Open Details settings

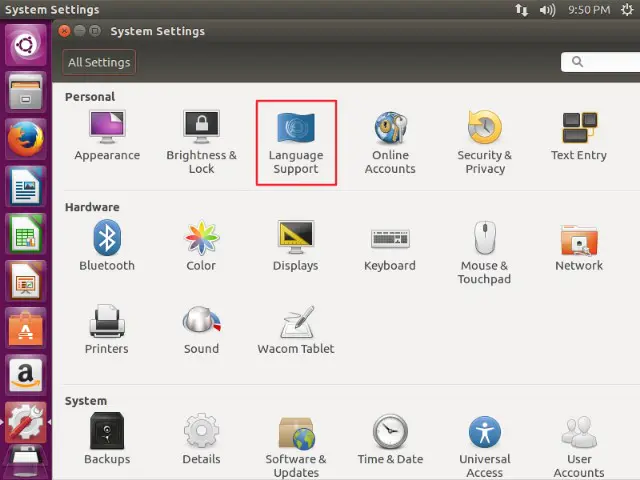[201, 439]
